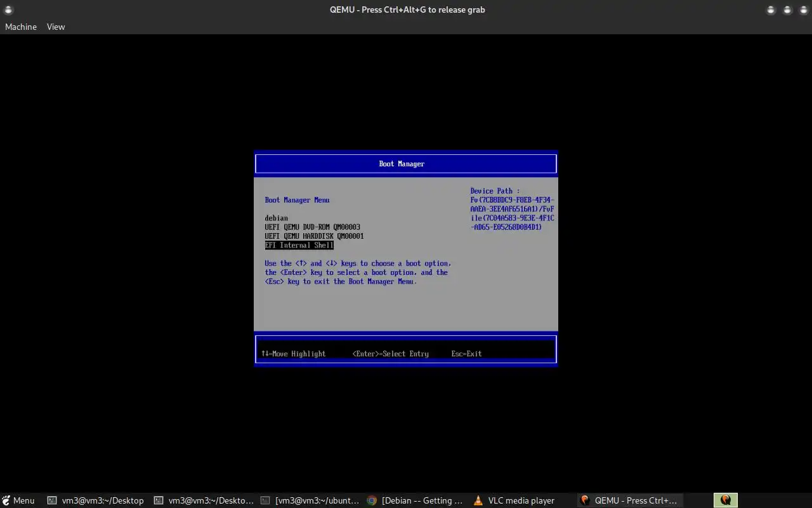Click the window menu icon in QEMU titlebar
Image resolution: width=812 pixels, height=508 pixels.
[8, 10]
